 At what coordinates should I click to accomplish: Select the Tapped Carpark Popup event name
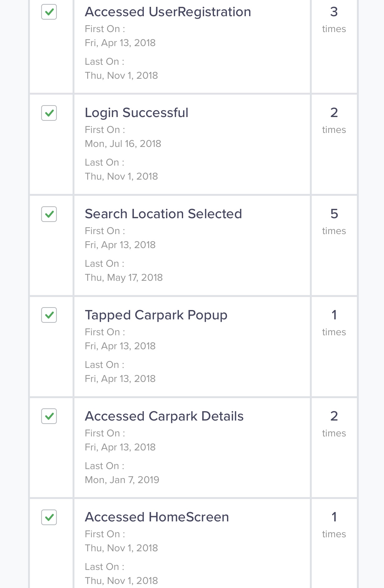coord(156,315)
